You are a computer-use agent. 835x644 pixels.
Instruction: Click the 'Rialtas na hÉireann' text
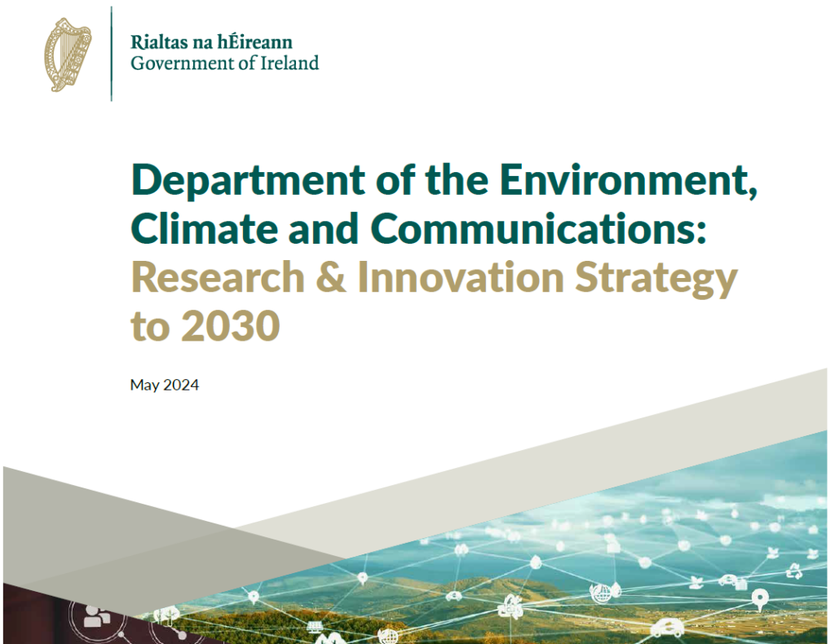[210, 43]
